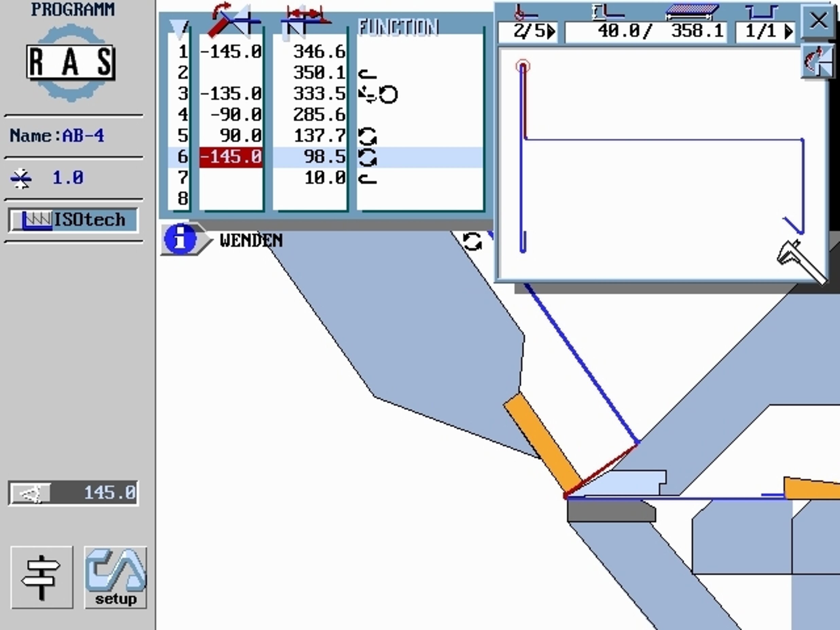The image size is (840, 630).
Task: Click the 145.0 angle indicator bar
Action: [73, 493]
